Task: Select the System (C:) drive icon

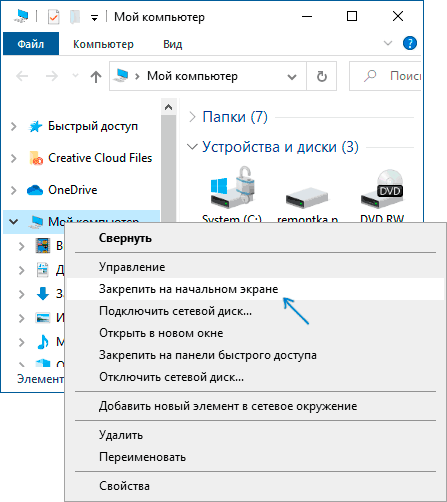Action: click(x=232, y=187)
